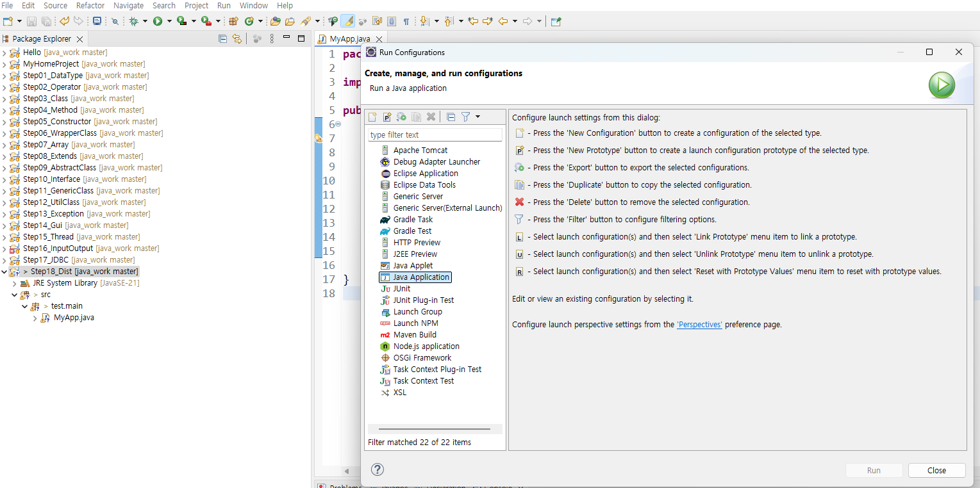Click horizontal scrollbar in configuration tree

click(434, 429)
